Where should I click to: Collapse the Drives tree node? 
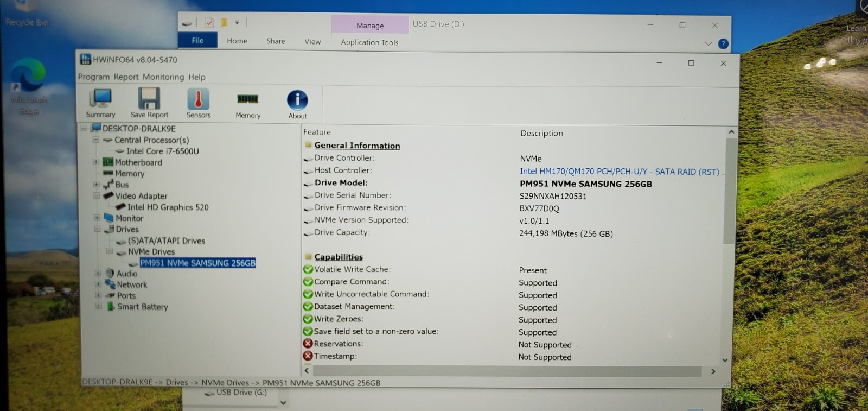[x=97, y=229]
